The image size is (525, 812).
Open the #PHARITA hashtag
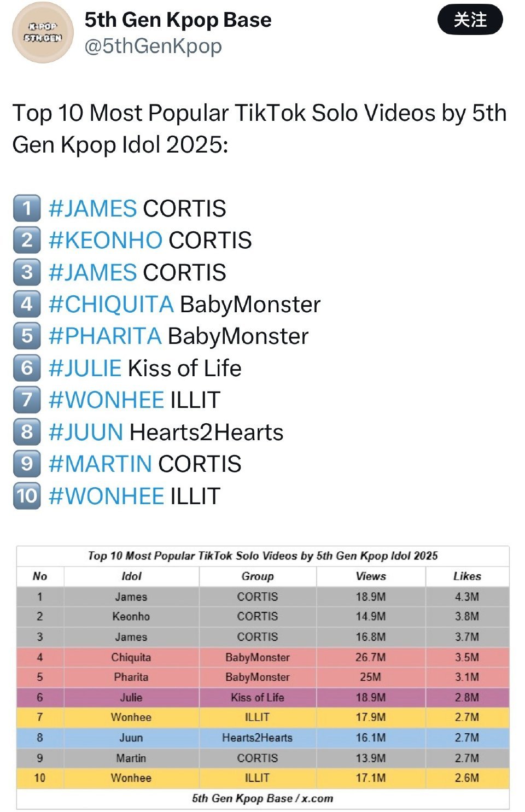pos(105,336)
